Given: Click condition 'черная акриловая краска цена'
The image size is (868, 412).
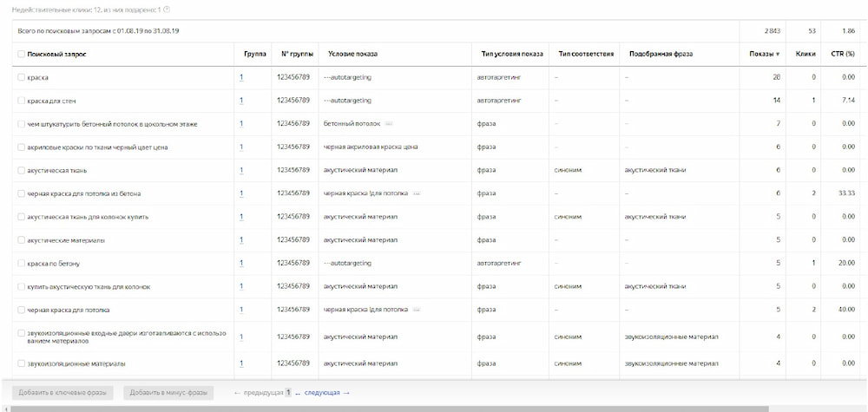Looking at the screenshot, I should 371,147.
